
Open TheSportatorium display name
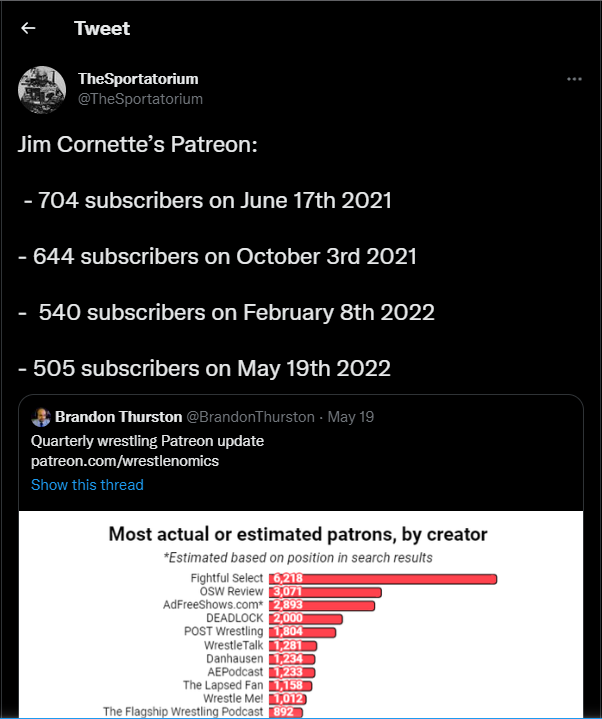[138, 79]
